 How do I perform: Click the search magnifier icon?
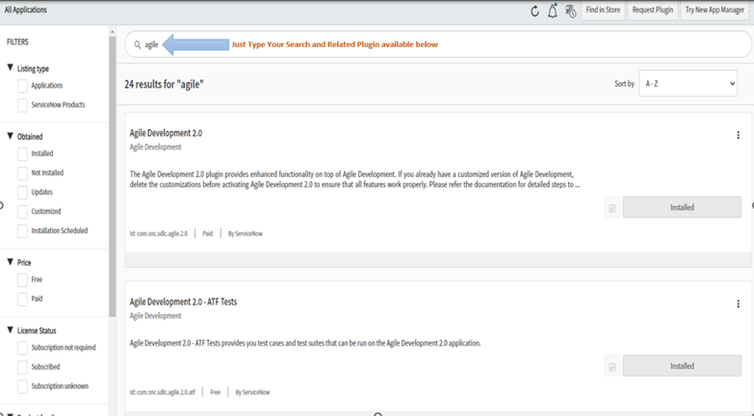pos(137,45)
